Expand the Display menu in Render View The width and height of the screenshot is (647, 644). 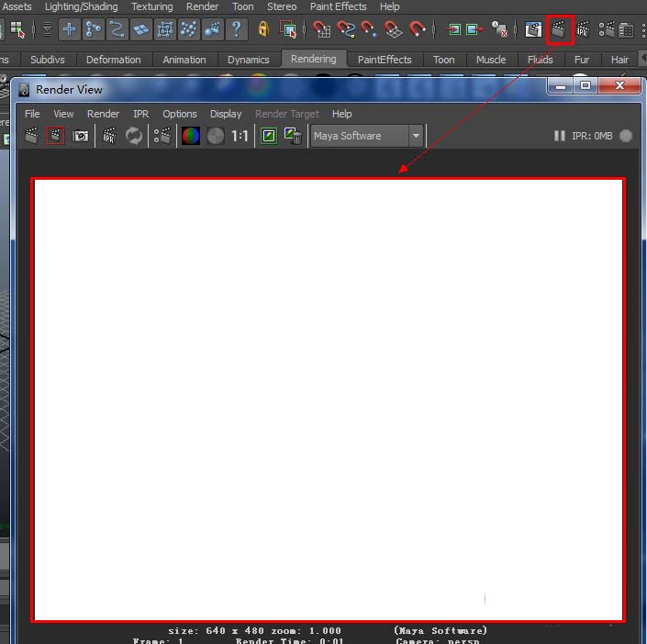click(x=226, y=114)
